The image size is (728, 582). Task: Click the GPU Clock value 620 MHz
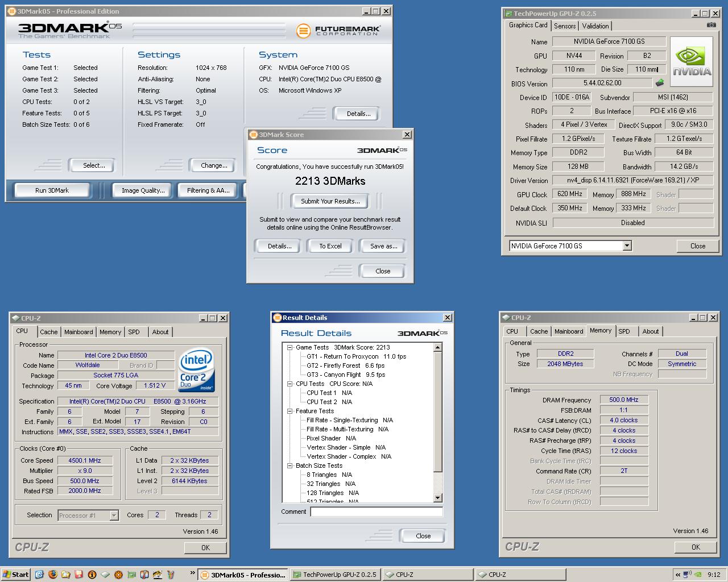coord(569,194)
